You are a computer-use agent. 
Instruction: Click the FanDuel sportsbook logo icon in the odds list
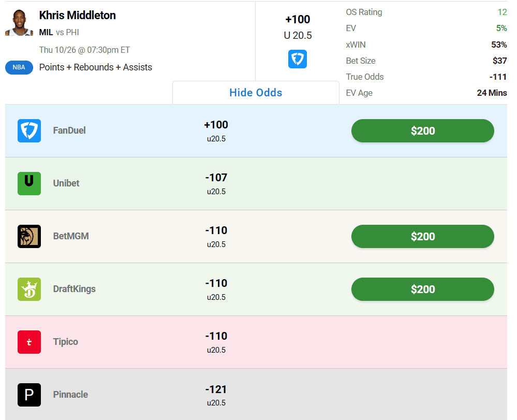(x=29, y=131)
